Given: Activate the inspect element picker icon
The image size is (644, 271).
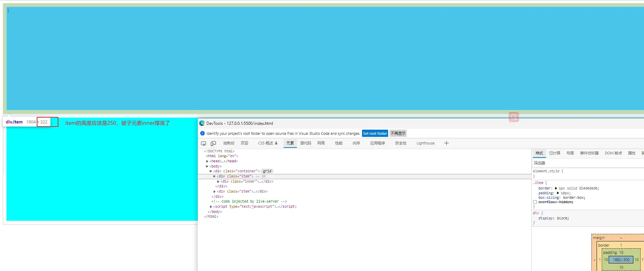Looking at the screenshot, I should click(203, 143).
